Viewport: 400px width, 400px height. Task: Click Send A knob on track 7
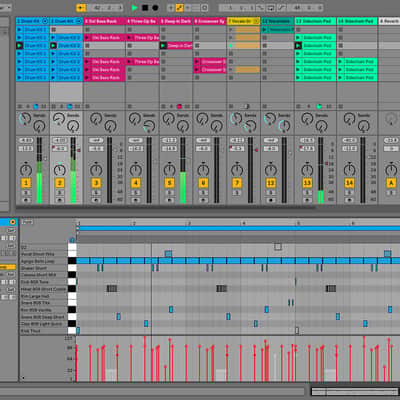coord(236,118)
